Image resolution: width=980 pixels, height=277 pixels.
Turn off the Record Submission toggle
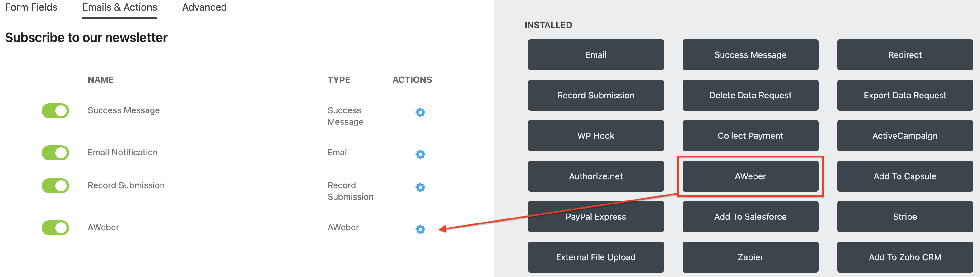coord(55,186)
